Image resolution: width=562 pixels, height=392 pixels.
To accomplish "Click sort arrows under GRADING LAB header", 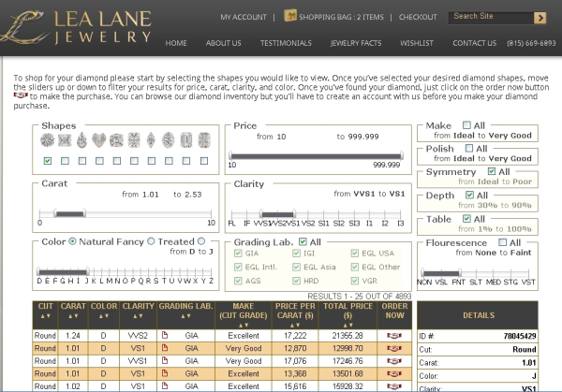I will [x=185, y=316].
